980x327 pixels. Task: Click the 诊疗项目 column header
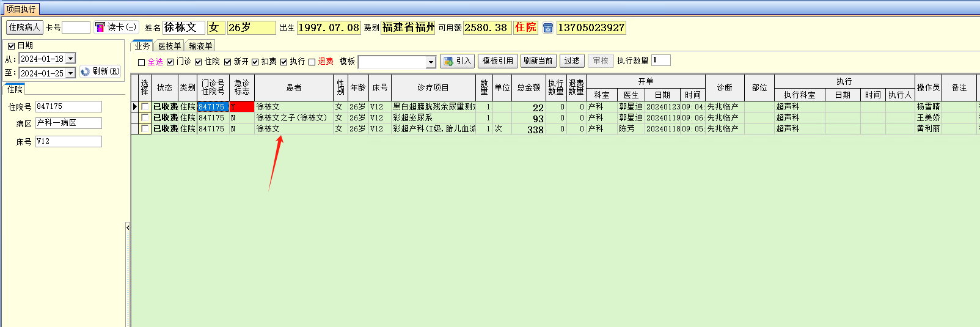click(x=434, y=87)
